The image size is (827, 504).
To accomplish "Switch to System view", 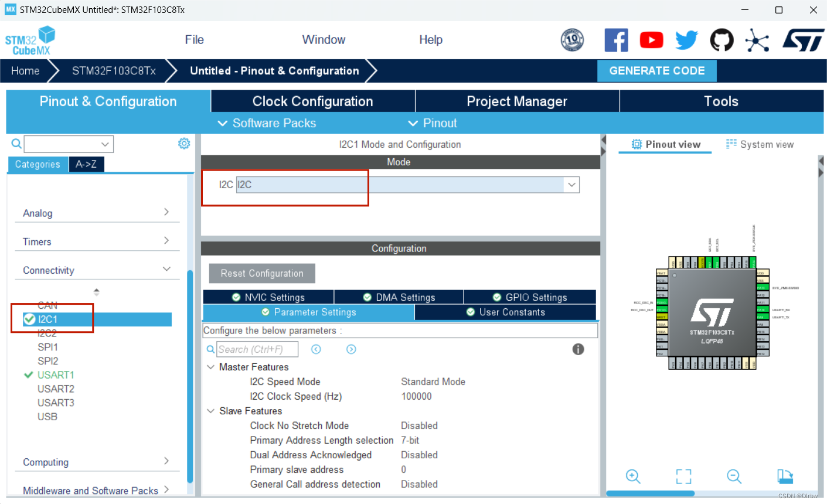I will point(760,144).
